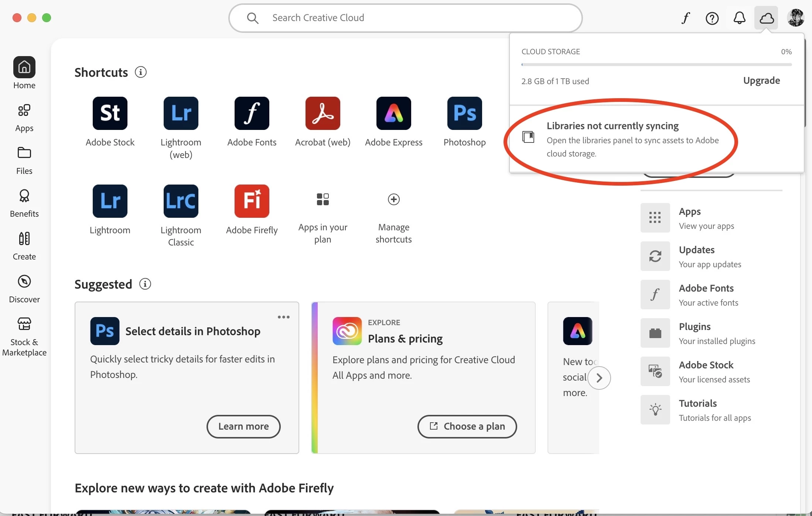Click the fonts icon in top bar
Image resolution: width=812 pixels, height=516 pixels.
click(686, 18)
